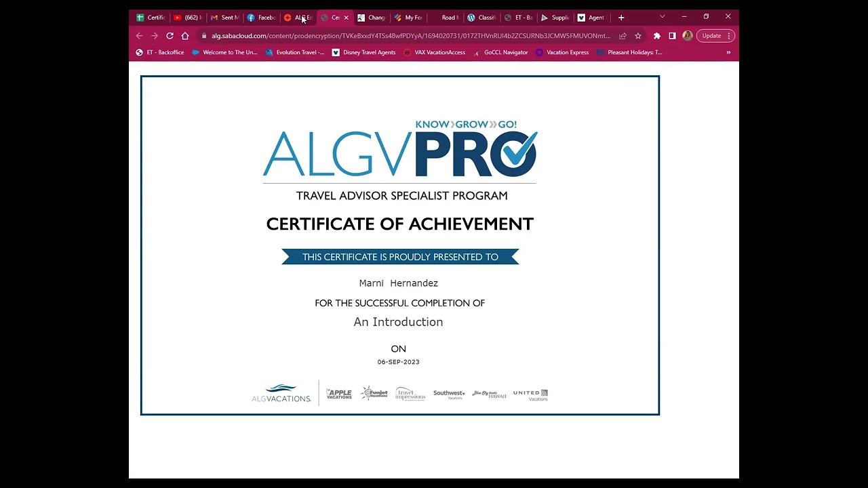The image size is (868, 488).
Task: Switch to the WordPress Classifi tab
Action: pyautogui.click(x=481, y=18)
